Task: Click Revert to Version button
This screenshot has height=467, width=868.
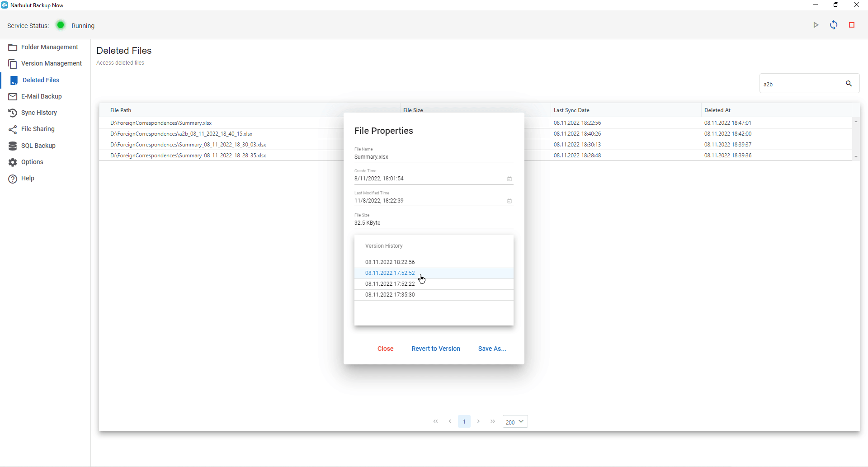Action: point(436,349)
